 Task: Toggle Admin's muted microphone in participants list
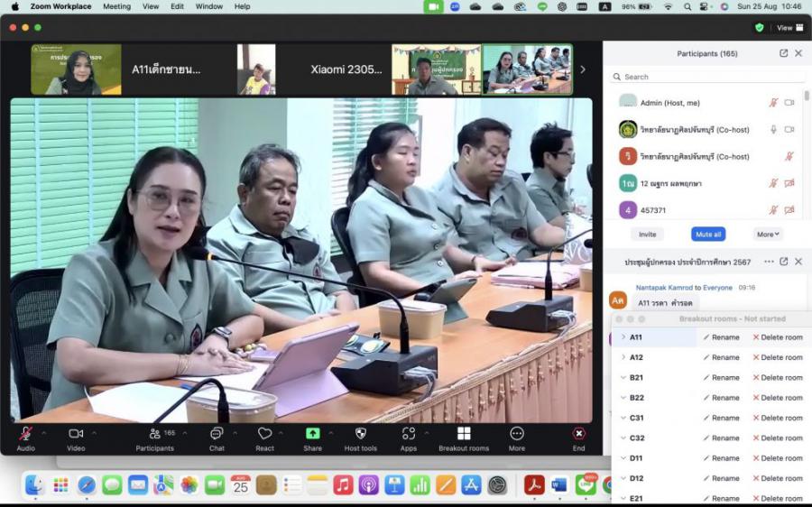tap(773, 103)
